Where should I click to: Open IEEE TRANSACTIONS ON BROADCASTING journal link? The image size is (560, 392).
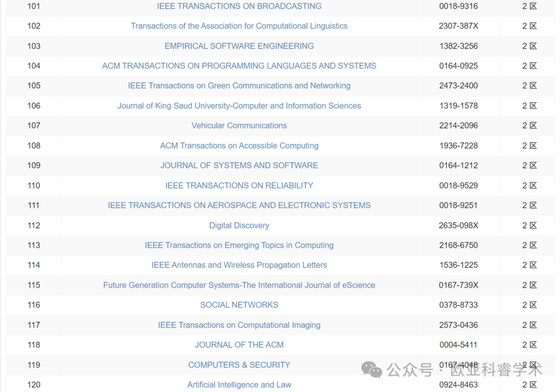pyautogui.click(x=239, y=6)
